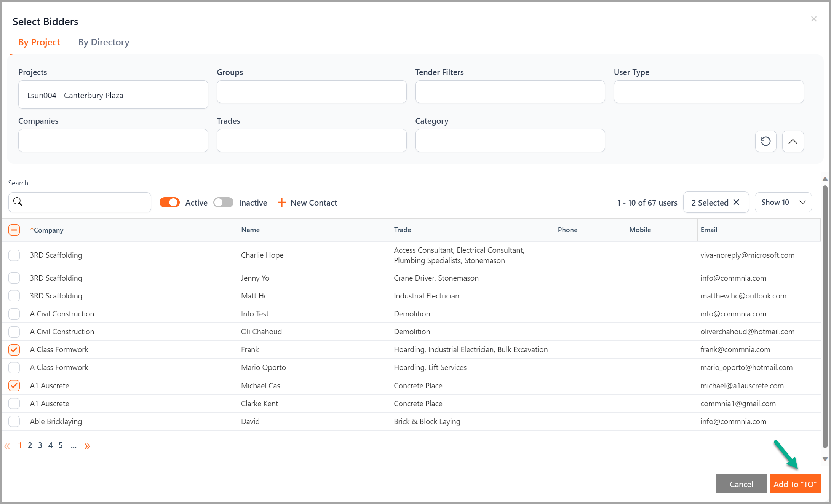The width and height of the screenshot is (831, 504).
Task: Toggle the header select-all checkbox
Action: [x=14, y=230]
